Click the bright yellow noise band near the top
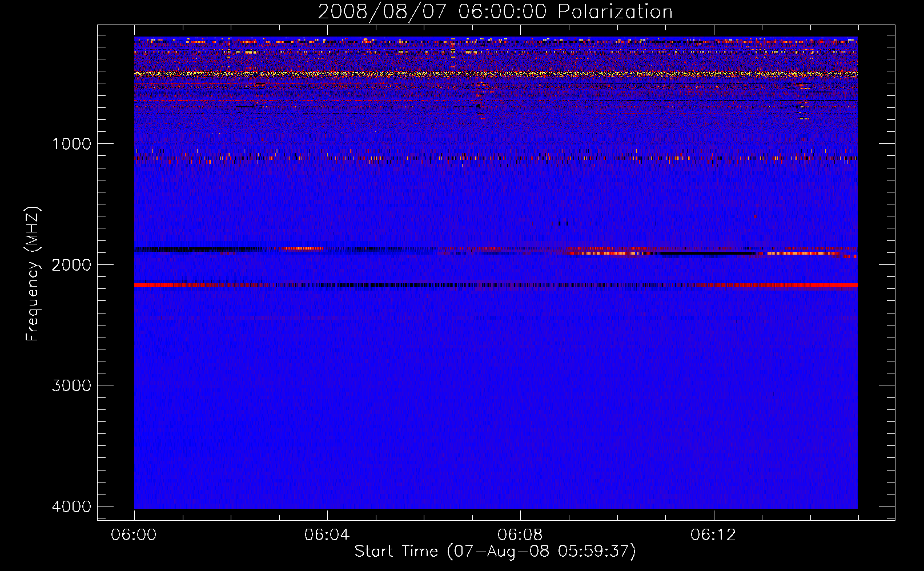The width and height of the screenshot is (924, 571). pyautogui.click(x=496, y=74)
